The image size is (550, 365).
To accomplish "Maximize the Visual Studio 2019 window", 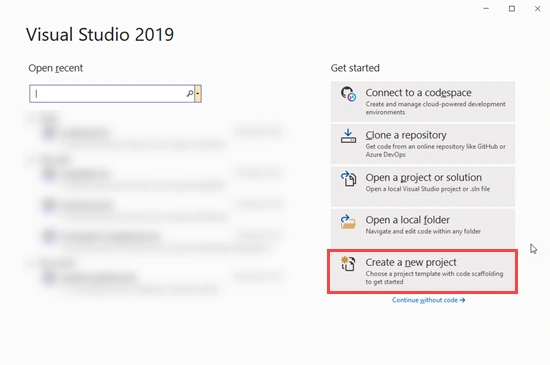I will click(x=512, y=9).
